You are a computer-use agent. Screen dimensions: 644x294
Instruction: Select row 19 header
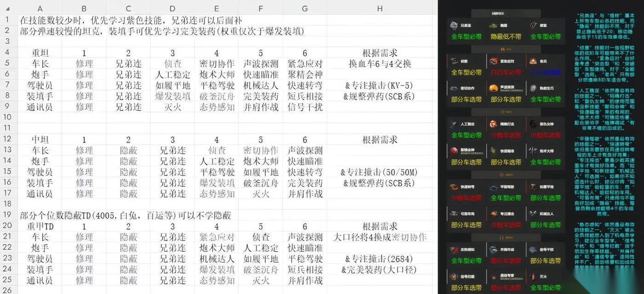point(7,215)
